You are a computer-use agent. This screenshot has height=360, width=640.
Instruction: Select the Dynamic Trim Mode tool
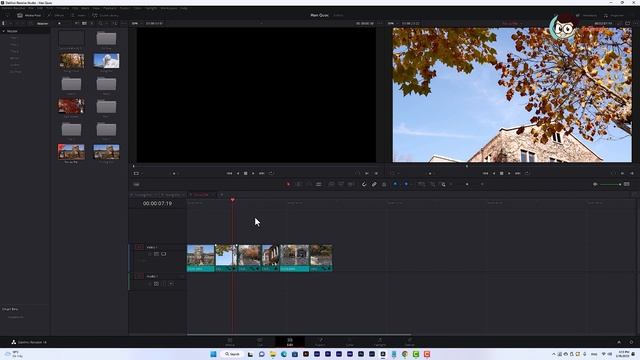[x=309, y=184]
